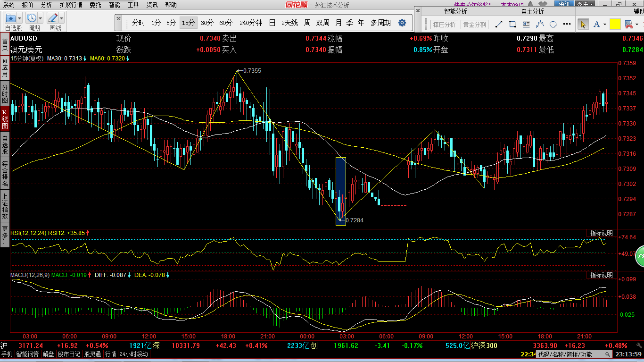
Task: Open the 帮助 menu
Action: point(171,5)
